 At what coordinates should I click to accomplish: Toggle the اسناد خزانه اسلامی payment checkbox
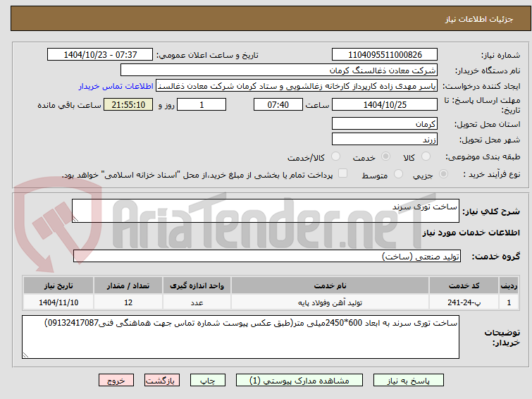(x=343, y=173)
